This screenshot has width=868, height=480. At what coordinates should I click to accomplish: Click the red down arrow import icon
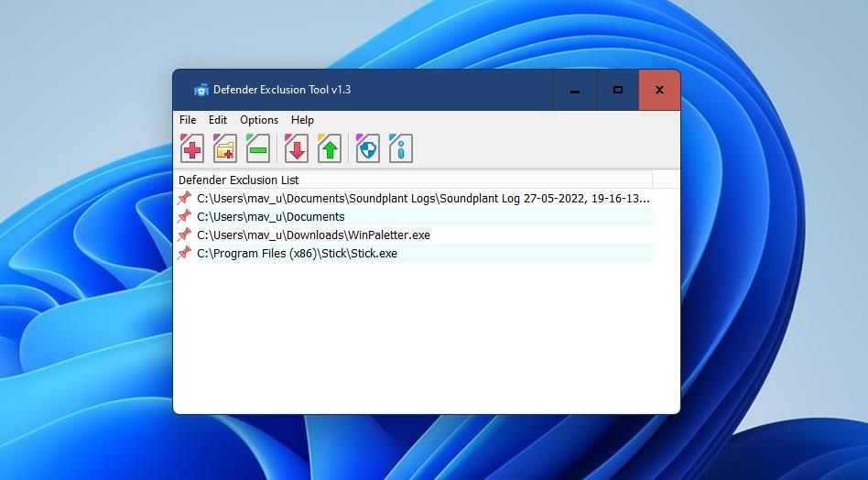297,148
